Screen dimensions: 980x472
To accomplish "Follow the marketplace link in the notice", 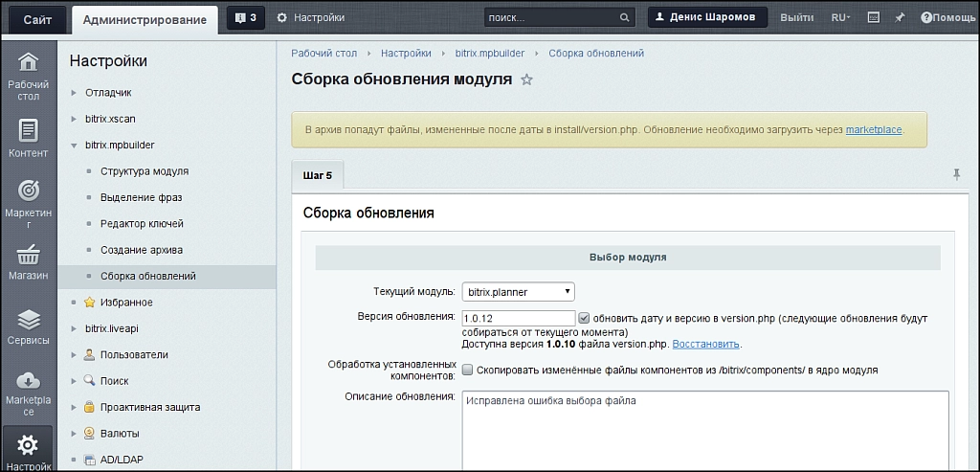I will click(x=873, y=130).
